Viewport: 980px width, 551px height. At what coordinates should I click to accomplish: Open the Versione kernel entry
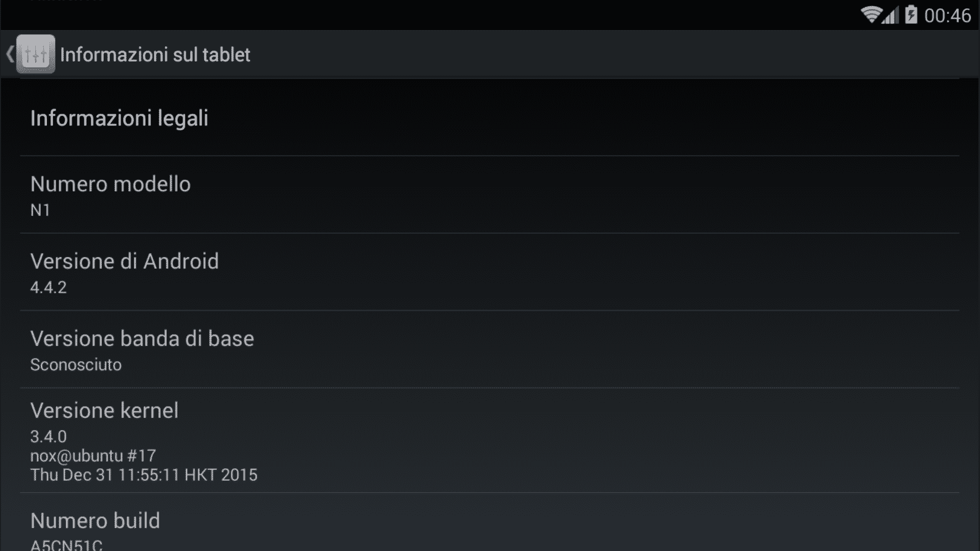click(x=490, y=440)
